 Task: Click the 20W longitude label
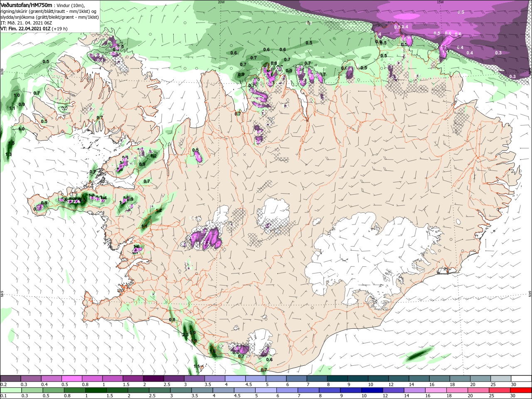pyautogui.click(x=221, y=2)
